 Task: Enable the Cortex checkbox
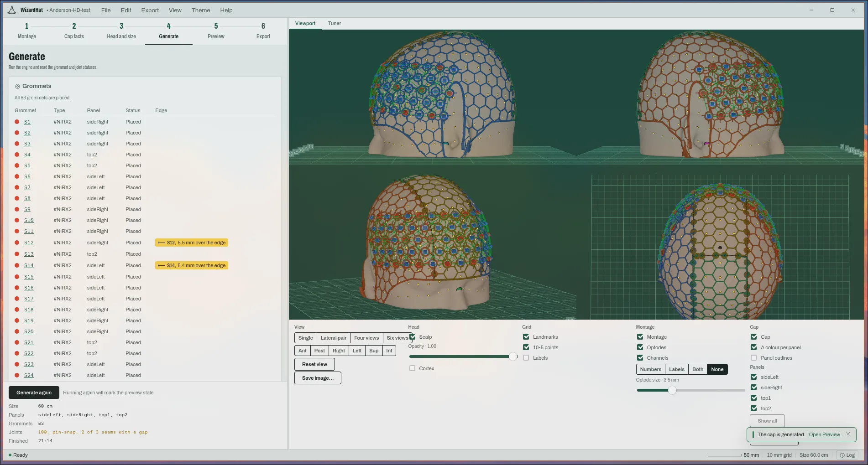coord(413,368)
